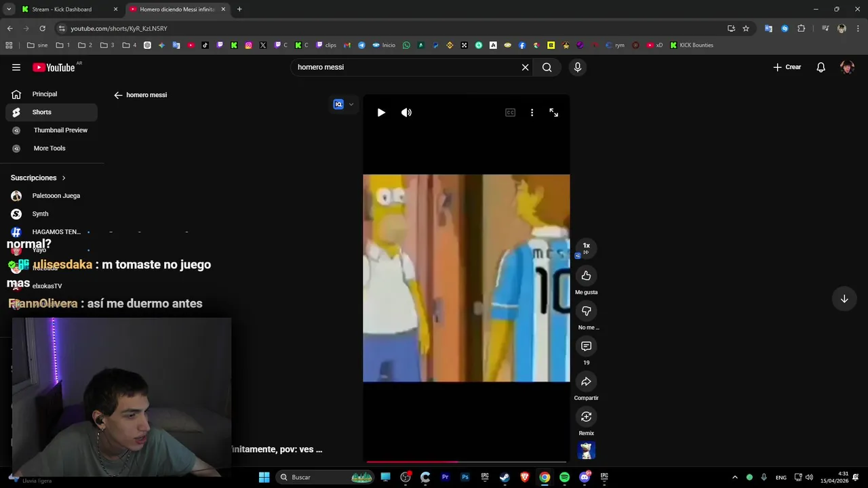
Task: Go back in browser history
Action: coord(9,28)
